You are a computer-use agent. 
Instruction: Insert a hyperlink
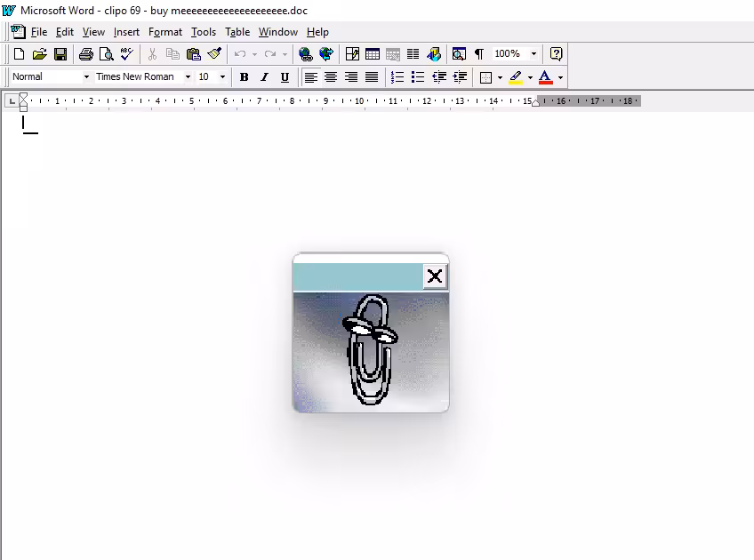pyautogui.click(x=305, y=54)
